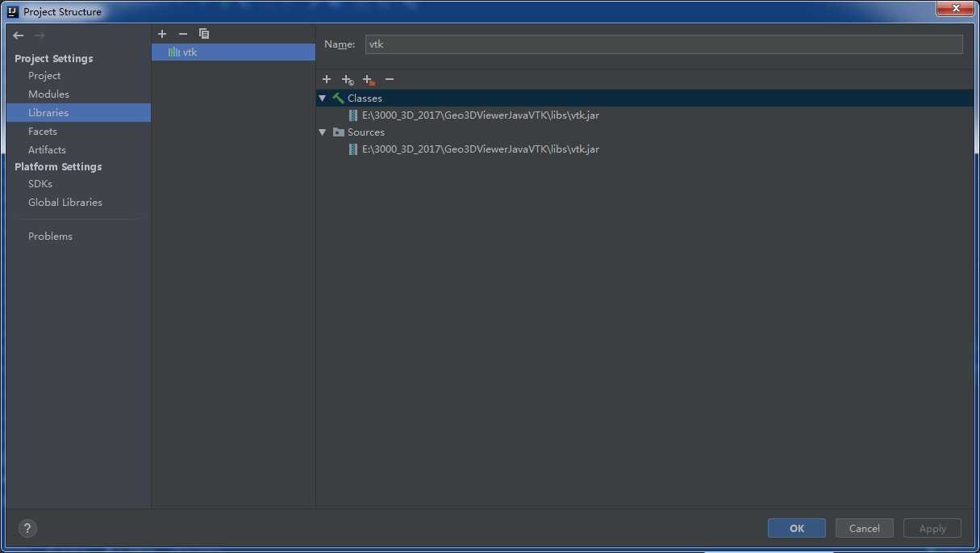Collapse the Sources node
Screen dimensions: 980x553
point(323,132)
